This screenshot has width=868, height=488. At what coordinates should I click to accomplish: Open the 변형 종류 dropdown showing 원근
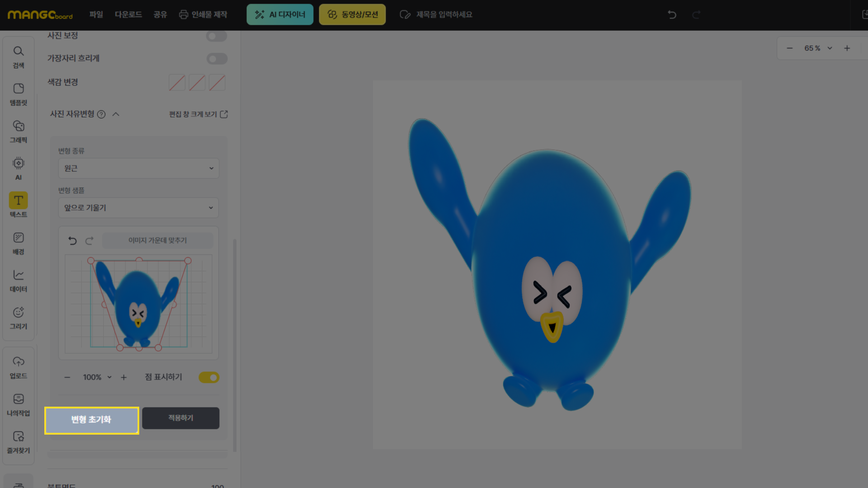(x=138, y=168)
